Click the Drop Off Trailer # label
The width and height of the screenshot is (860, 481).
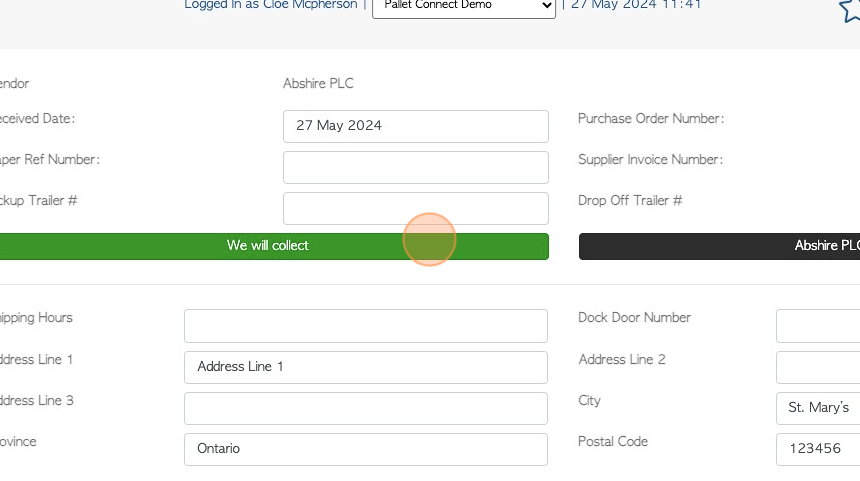(630, 201)
